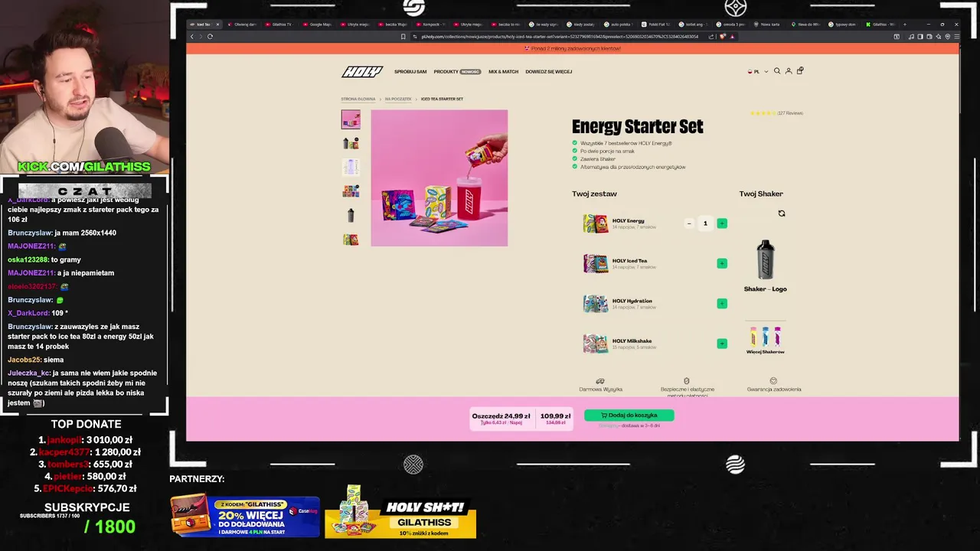The height and width of the screenshot is (551, 980).
Task: Click the main pink product image
Action: (x=439, y=178)
